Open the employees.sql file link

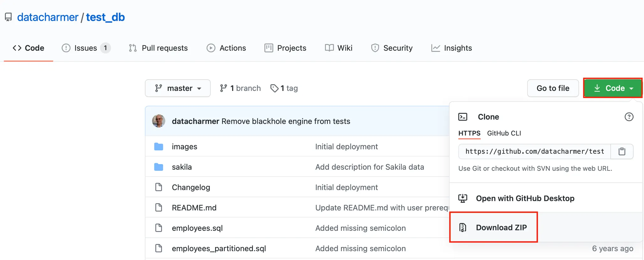197,228
